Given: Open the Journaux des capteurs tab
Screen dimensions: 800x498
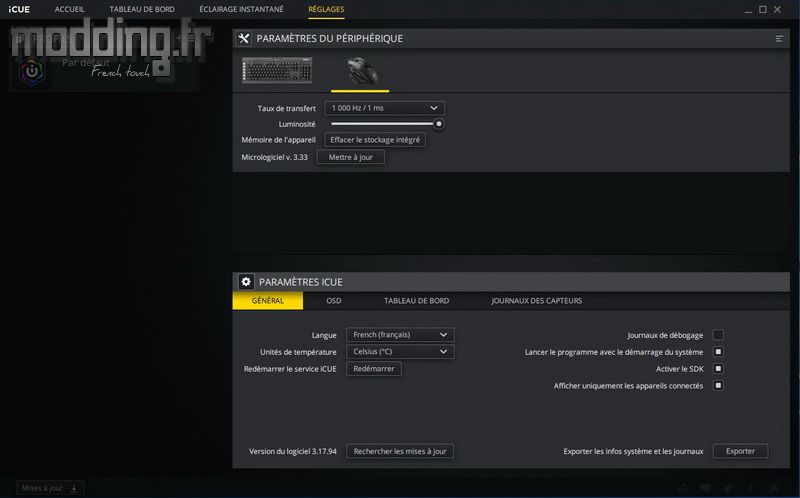Looking at the screenshot, I should [536, 301].
